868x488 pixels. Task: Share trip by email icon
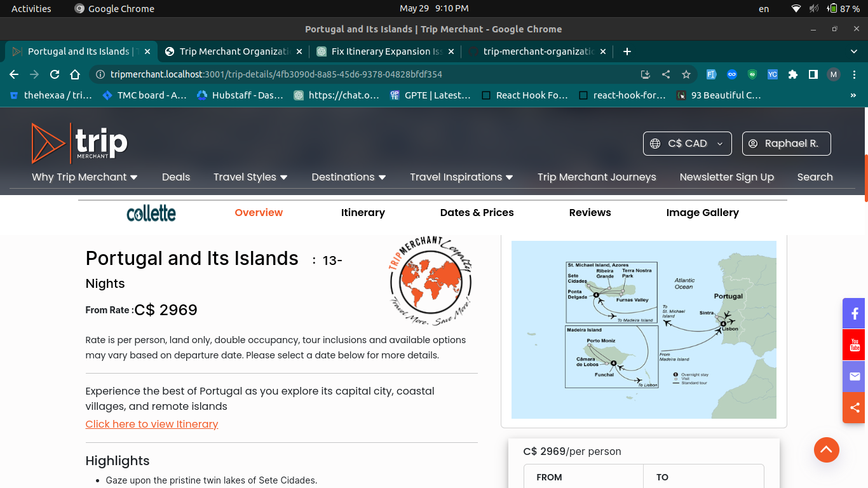pos(855,376)
